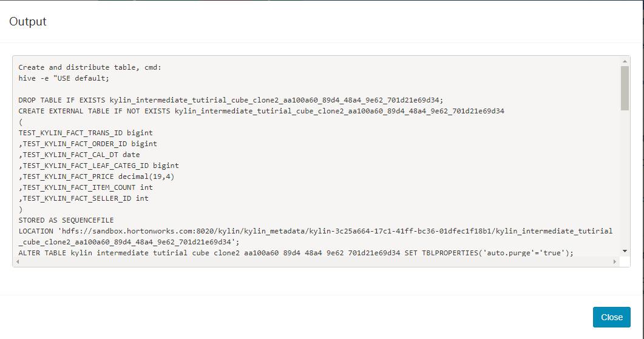Click the LOCATION hdfs path line
The width and height of the screenshot is (644, 339).
(316, 231)
